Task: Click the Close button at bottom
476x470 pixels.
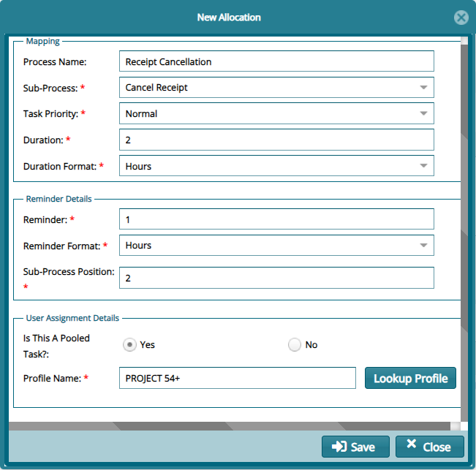Action: (x=429, y=447)
